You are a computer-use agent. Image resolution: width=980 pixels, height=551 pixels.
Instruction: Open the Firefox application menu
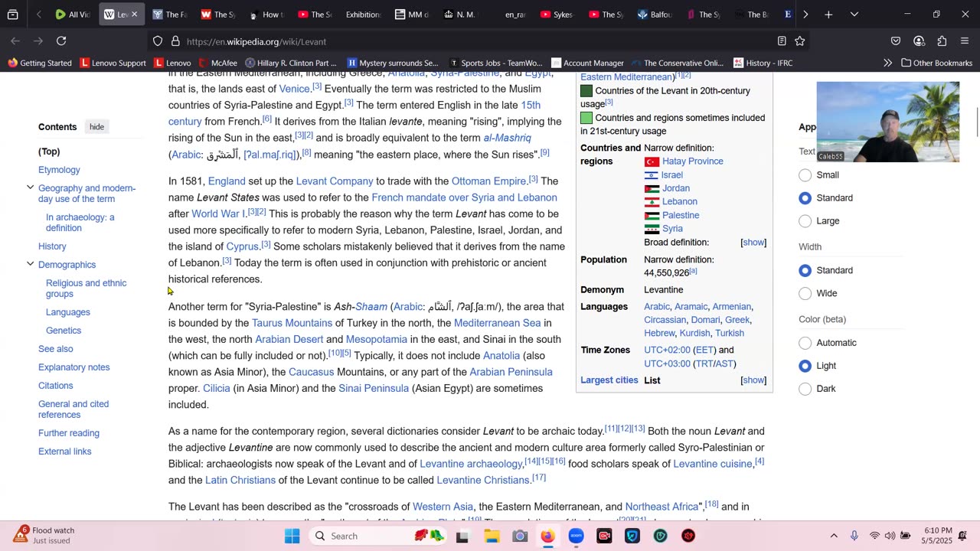[965, 41]
